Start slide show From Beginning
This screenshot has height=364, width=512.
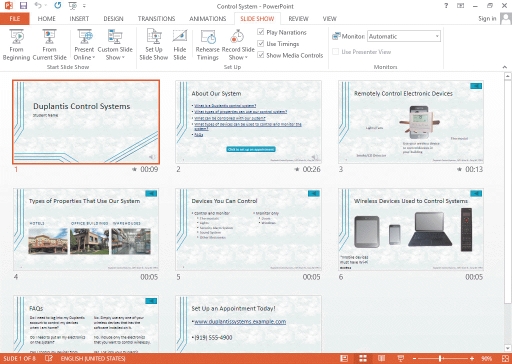[x=16, y=45]
